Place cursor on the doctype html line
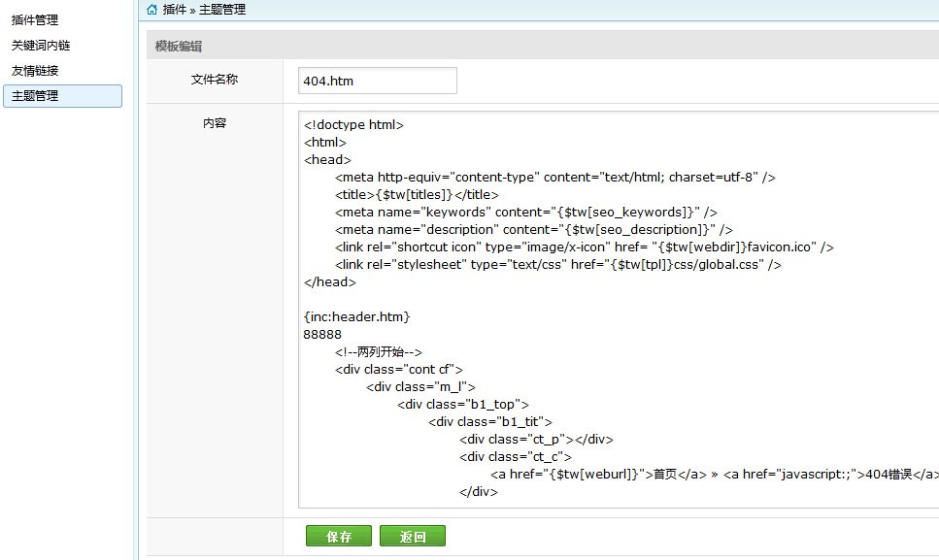939x560 pixels. [353, 124]
